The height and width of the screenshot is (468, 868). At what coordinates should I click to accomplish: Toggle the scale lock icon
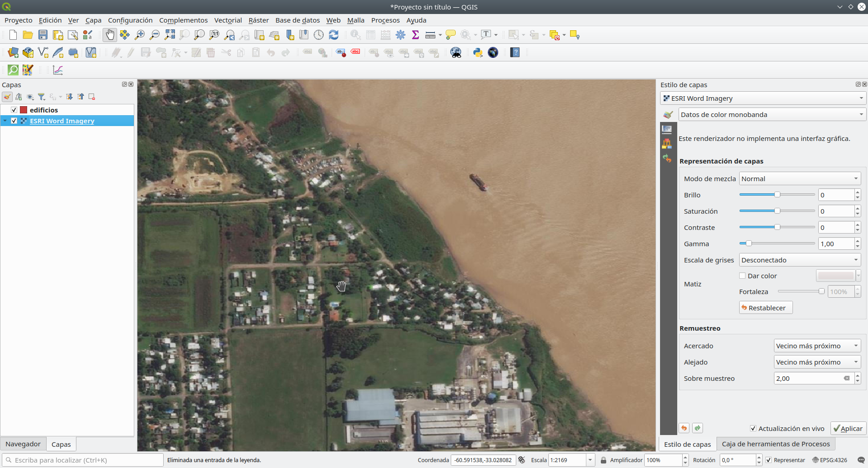click(604, 460)
